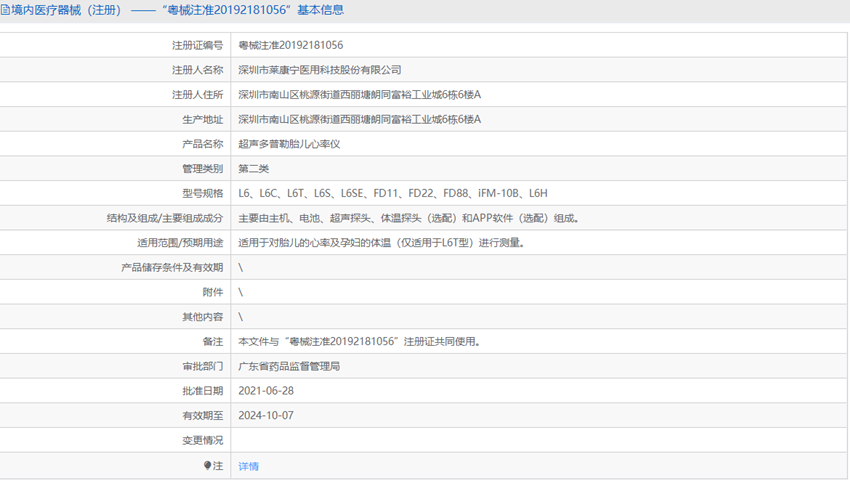Select model list starting with L6、L6C
This screenshot has width=850, height=480.
tap(393, 194)
